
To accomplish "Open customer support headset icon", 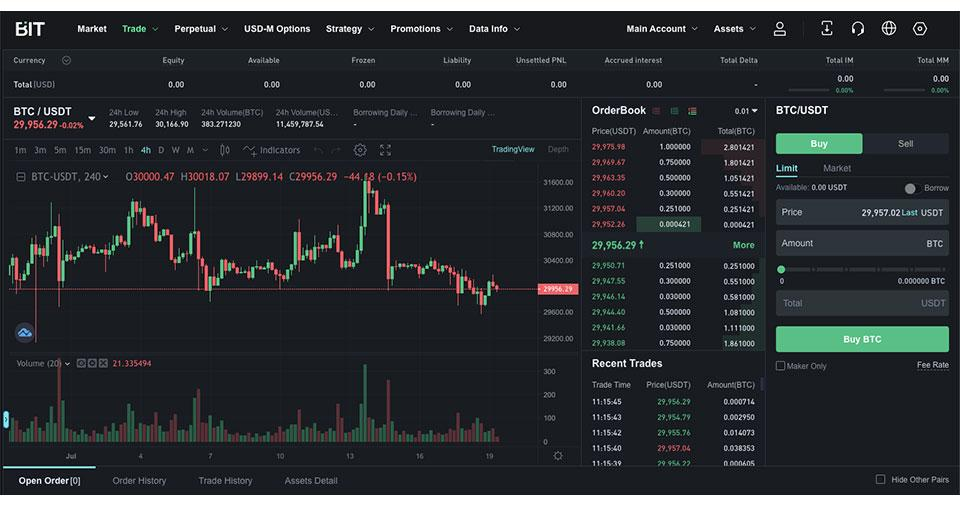I will click(858, 28).
